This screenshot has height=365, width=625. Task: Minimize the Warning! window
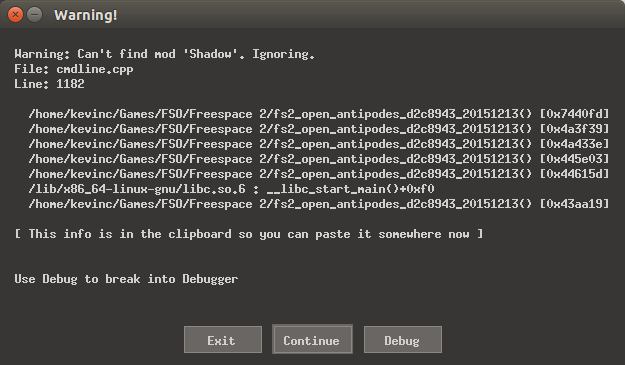tap(35, 15)
